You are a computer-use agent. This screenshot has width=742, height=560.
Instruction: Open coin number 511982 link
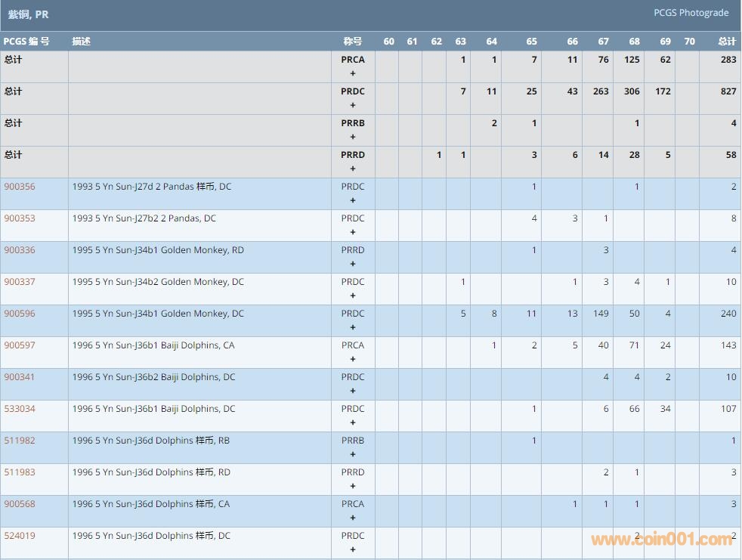[x=20, y=441]
